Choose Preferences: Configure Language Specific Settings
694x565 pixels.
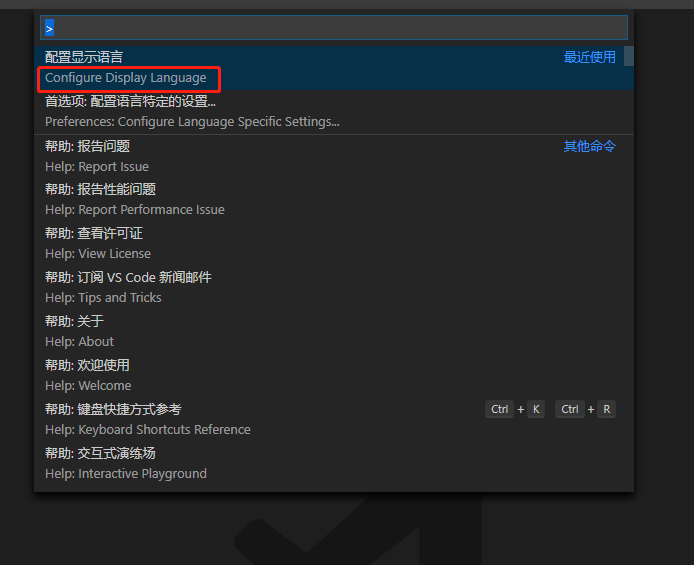tap(334, 112)
